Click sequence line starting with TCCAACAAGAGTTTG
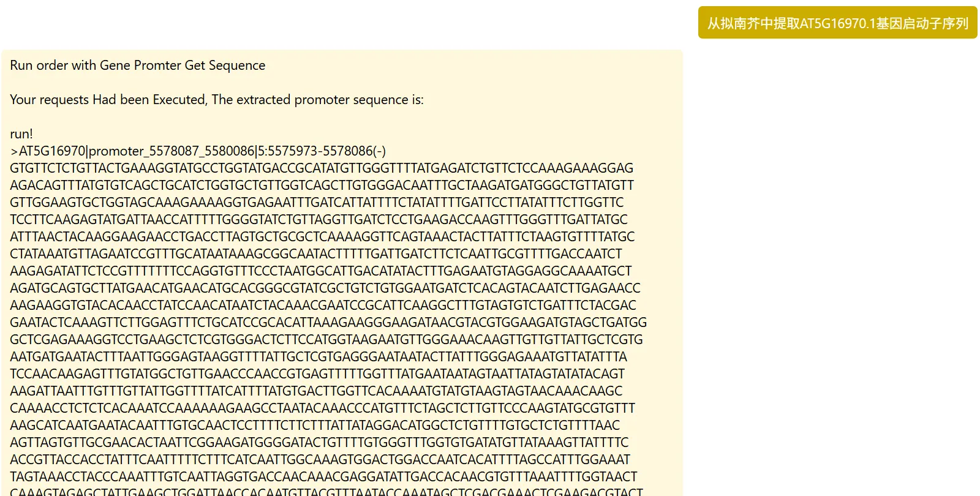The width and height of the screenshot is (980, 496). coord(317,374)
